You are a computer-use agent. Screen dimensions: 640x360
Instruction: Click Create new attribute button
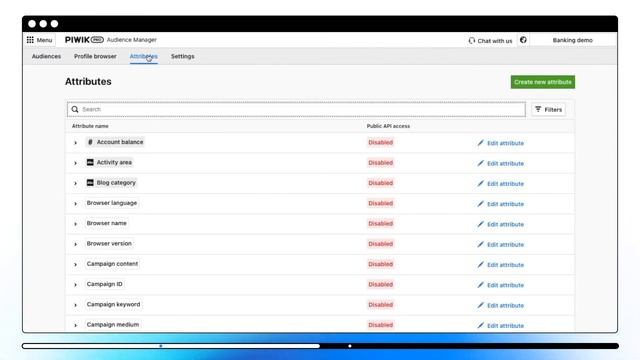[542, 82]
